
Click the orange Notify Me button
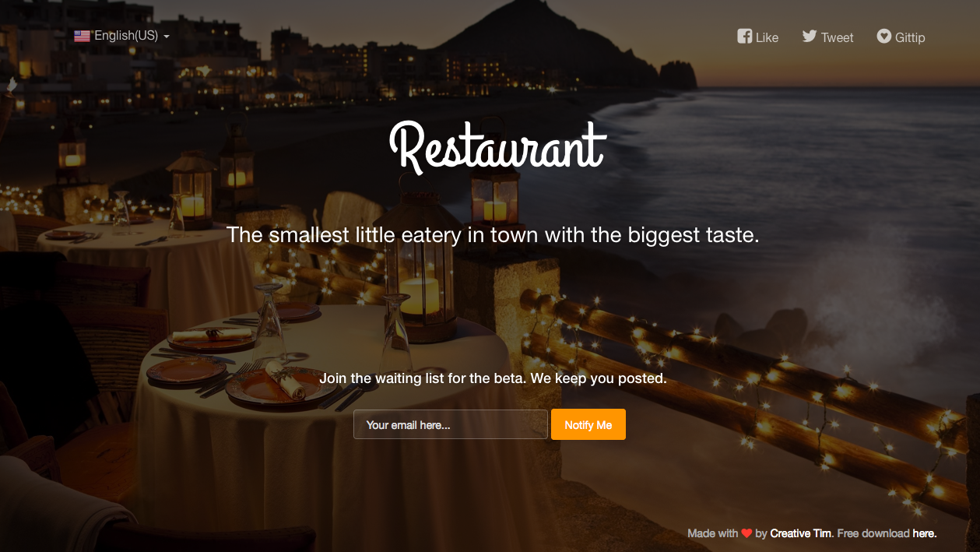click(588, 424)
